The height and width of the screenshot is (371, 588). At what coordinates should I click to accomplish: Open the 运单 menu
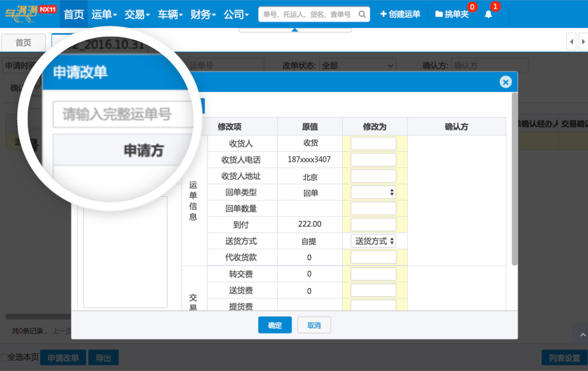tap(104, 14)
